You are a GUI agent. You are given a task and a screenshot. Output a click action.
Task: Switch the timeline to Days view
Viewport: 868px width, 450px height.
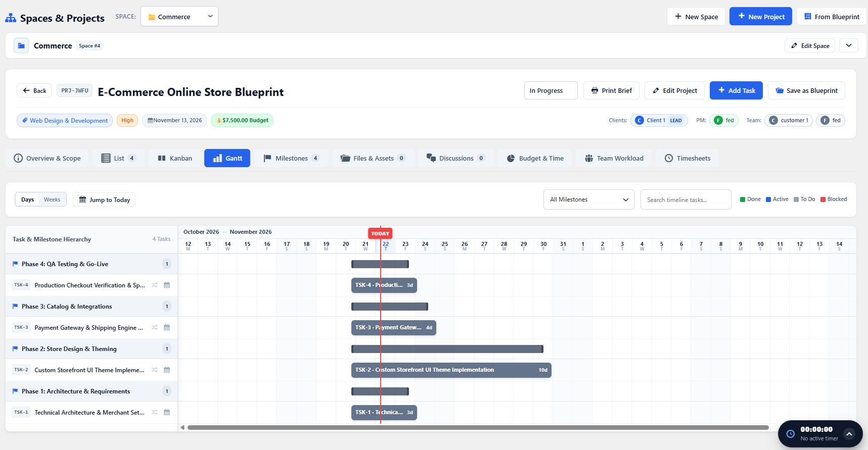tap(28, 199)
